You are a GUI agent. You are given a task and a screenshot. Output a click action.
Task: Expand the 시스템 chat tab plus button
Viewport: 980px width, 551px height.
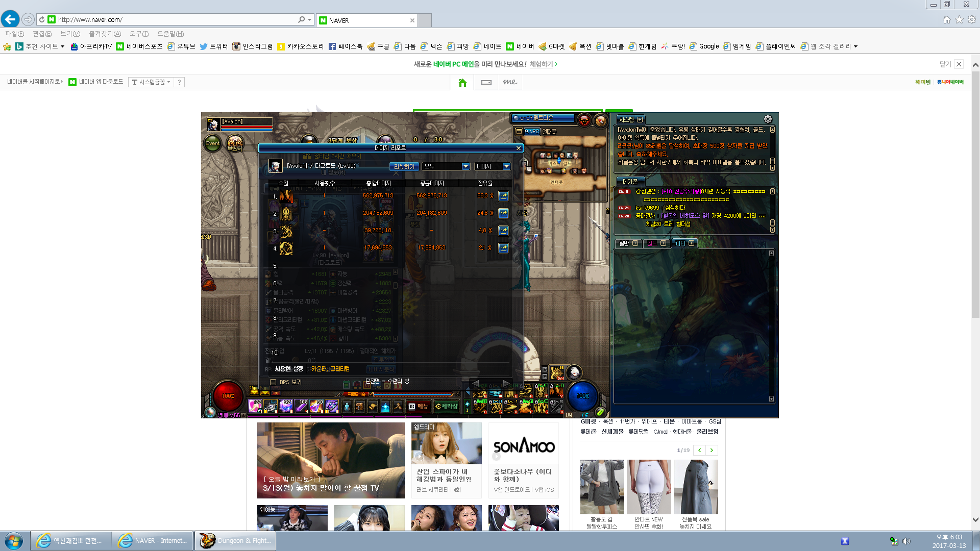coord(640,119)
